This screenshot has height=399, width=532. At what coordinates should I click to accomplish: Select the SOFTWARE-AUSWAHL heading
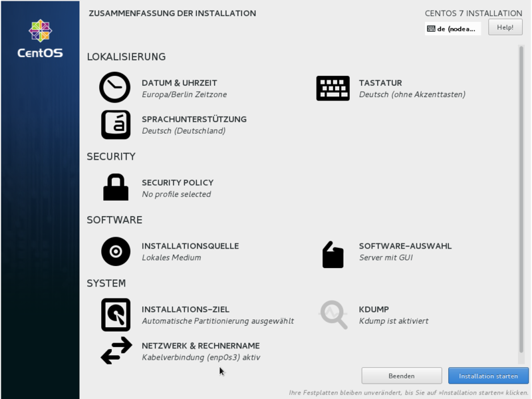[x=405, y=246]
